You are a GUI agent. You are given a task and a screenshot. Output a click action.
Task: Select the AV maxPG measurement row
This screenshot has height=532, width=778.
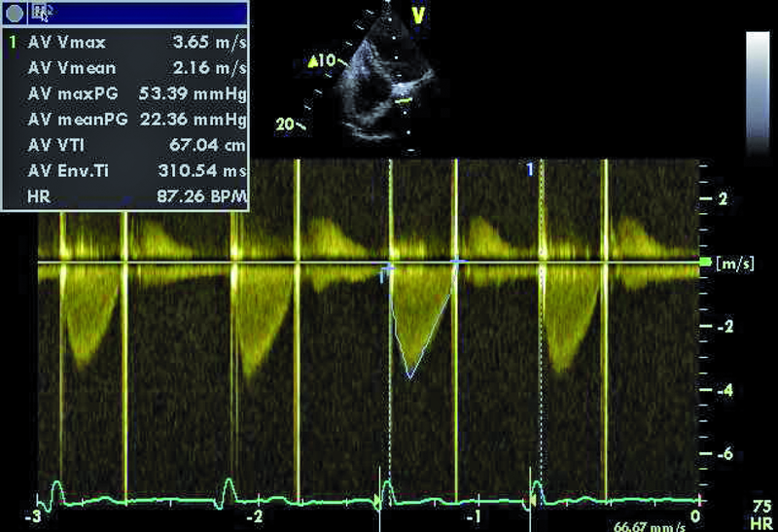click(126, 94)
